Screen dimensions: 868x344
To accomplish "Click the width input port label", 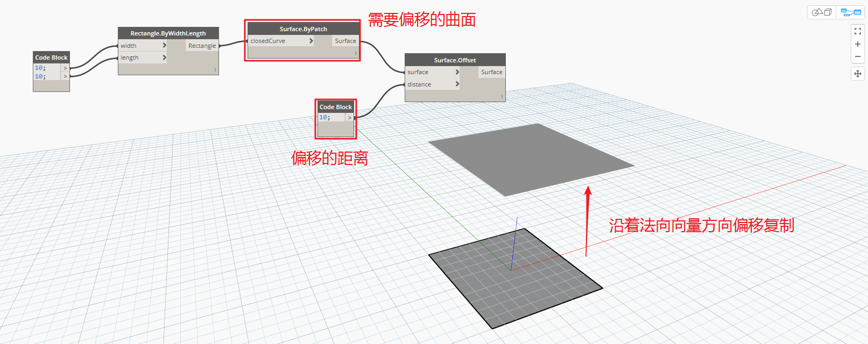I will 129,46.
